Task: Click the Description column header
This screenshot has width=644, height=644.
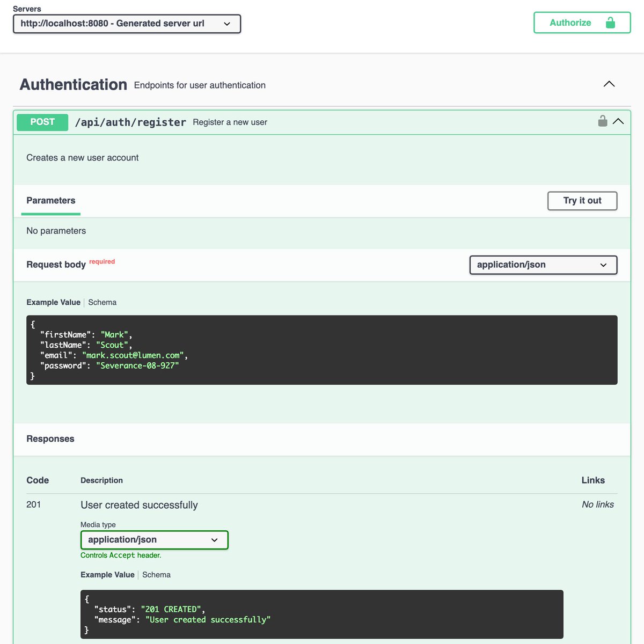Action: [101, 480]
